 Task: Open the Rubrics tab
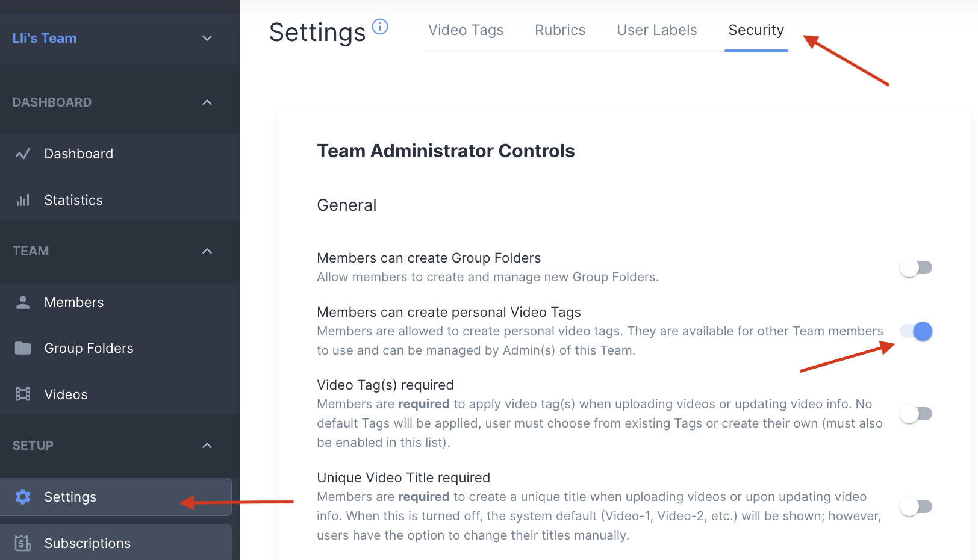(560, 30)
